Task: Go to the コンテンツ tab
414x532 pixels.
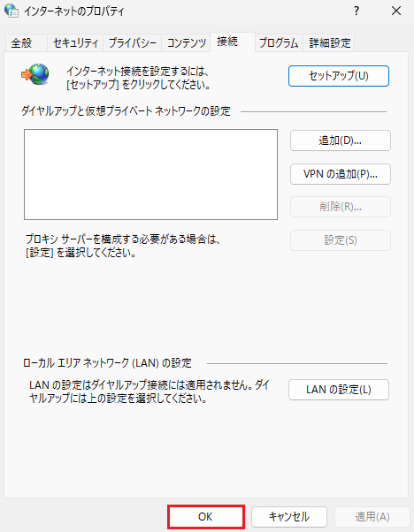Action: point(186,43)
